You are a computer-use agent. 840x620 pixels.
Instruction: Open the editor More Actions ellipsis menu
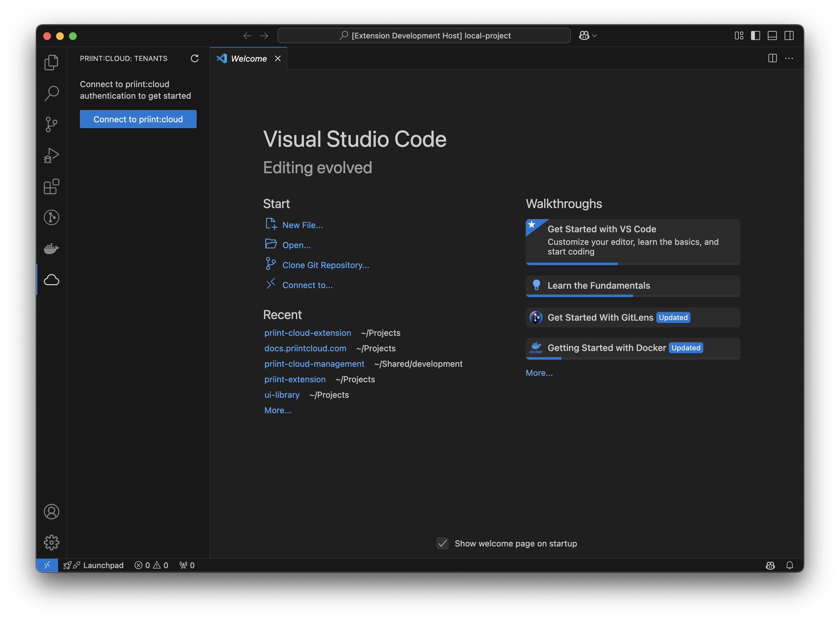789,58
